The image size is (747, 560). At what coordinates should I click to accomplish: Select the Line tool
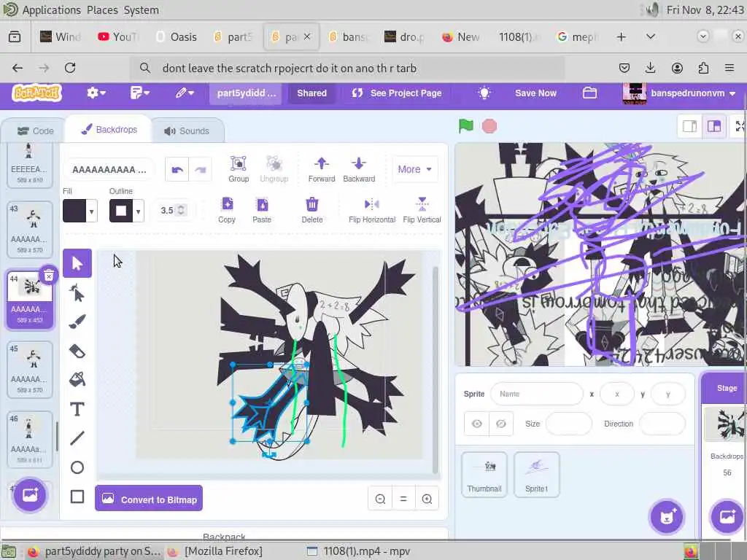tap(77, 438)
